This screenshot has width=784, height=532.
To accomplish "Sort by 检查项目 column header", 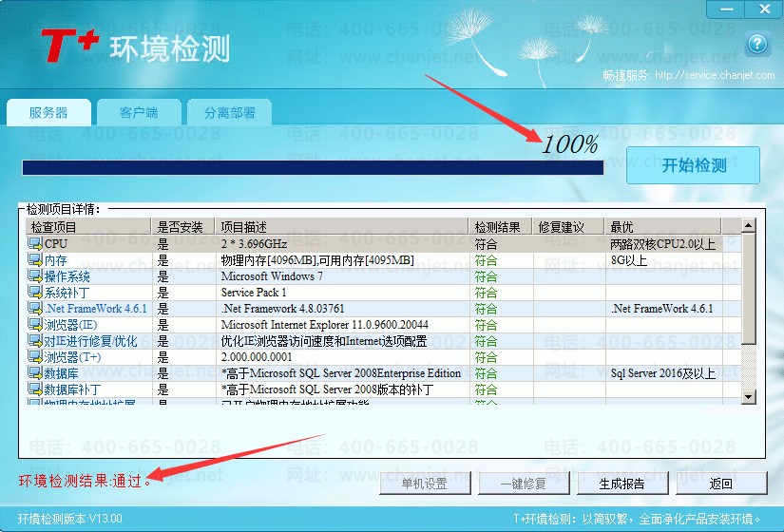I will pyautogui.click(x=88, y=227).
